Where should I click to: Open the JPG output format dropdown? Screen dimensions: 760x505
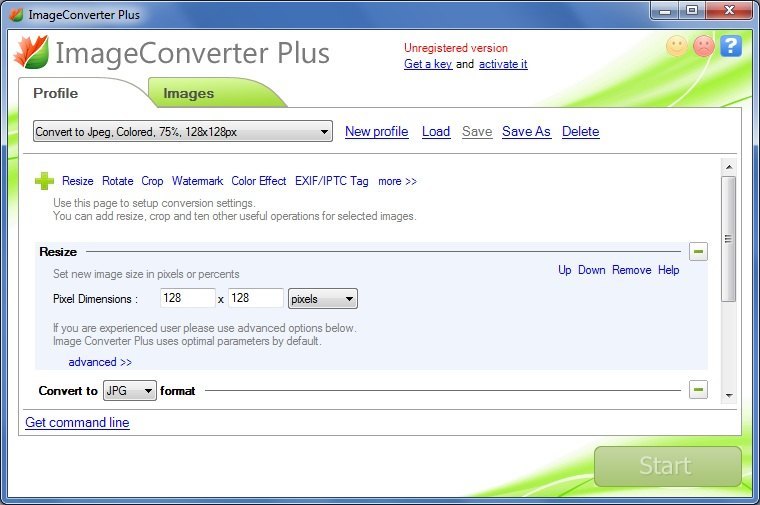[129, 391]
